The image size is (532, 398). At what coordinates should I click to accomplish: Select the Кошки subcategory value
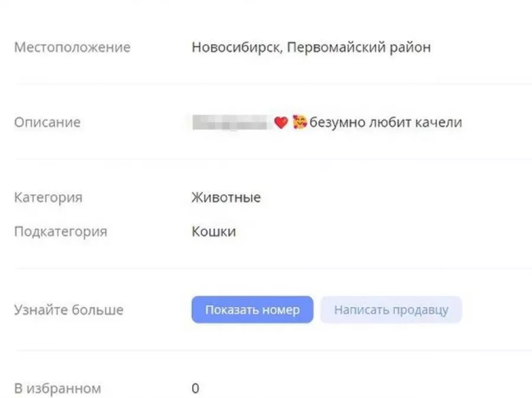(x=213, y=231)
